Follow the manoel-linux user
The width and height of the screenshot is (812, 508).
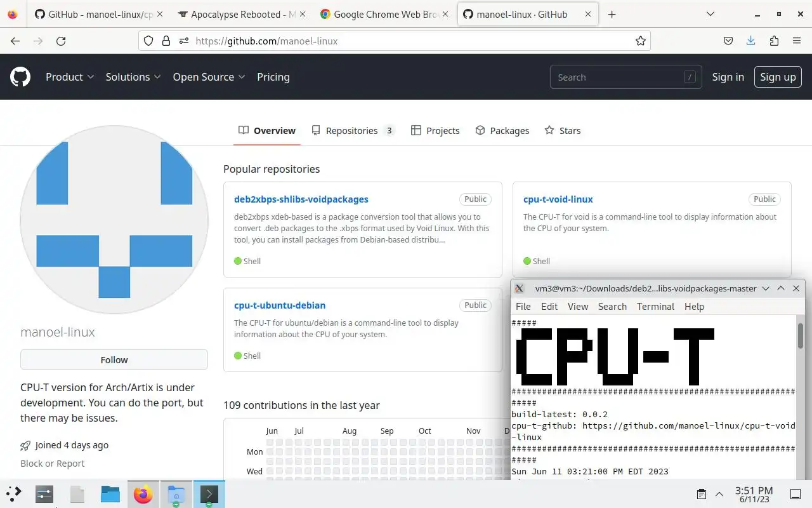(x=114, y=359)
